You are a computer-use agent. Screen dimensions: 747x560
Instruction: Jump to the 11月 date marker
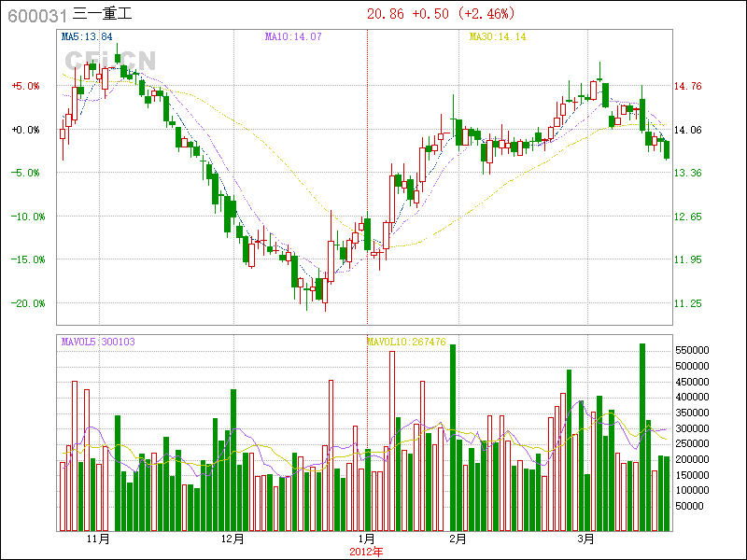[97, 539]
